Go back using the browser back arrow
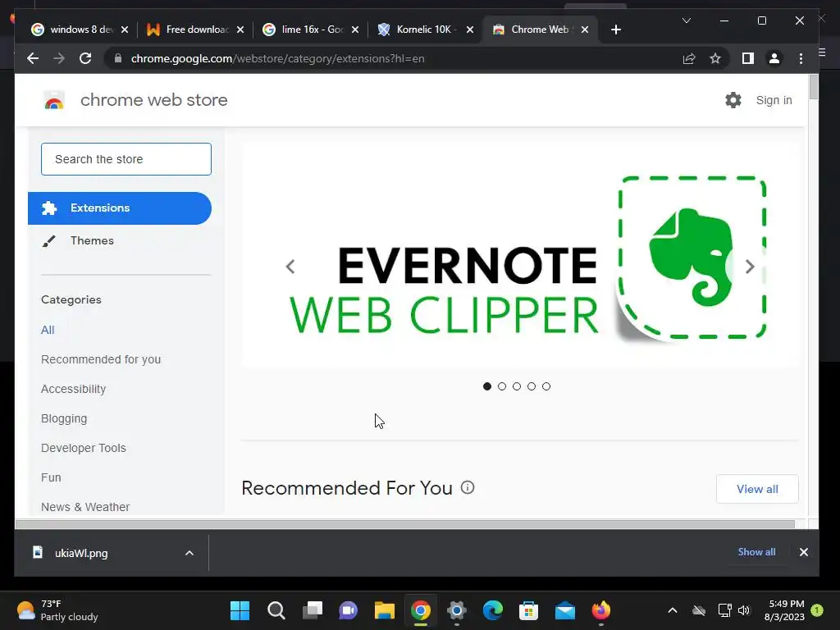This screenshot has height=630, width=840. pos(33,58)
